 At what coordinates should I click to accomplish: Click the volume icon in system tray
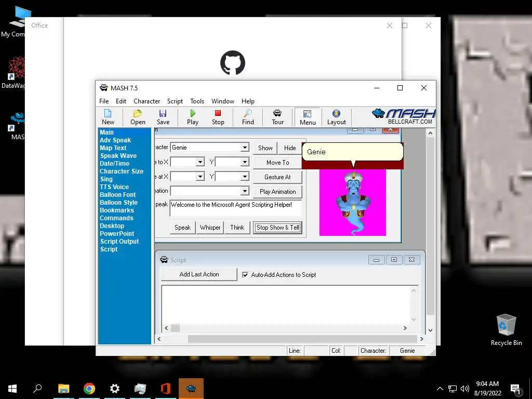tap(465, 389)
